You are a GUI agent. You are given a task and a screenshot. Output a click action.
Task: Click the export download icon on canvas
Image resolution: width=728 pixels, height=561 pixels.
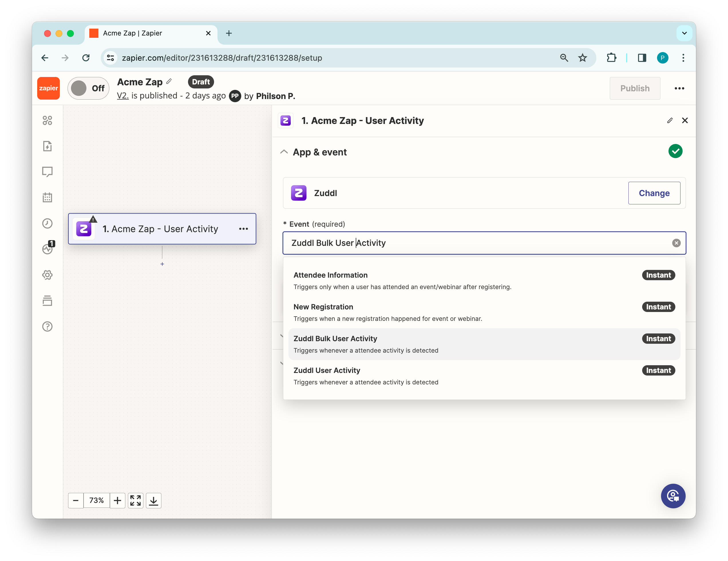point(153,500)
